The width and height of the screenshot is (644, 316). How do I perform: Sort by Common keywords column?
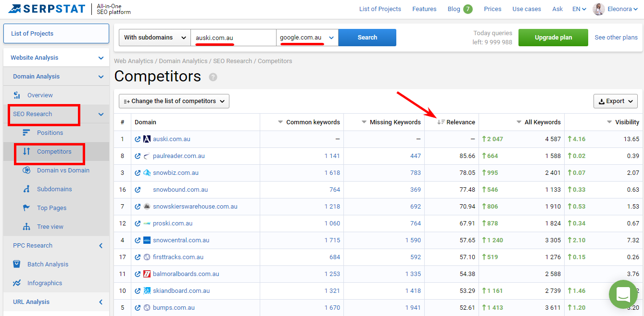(x=309, y=122)
